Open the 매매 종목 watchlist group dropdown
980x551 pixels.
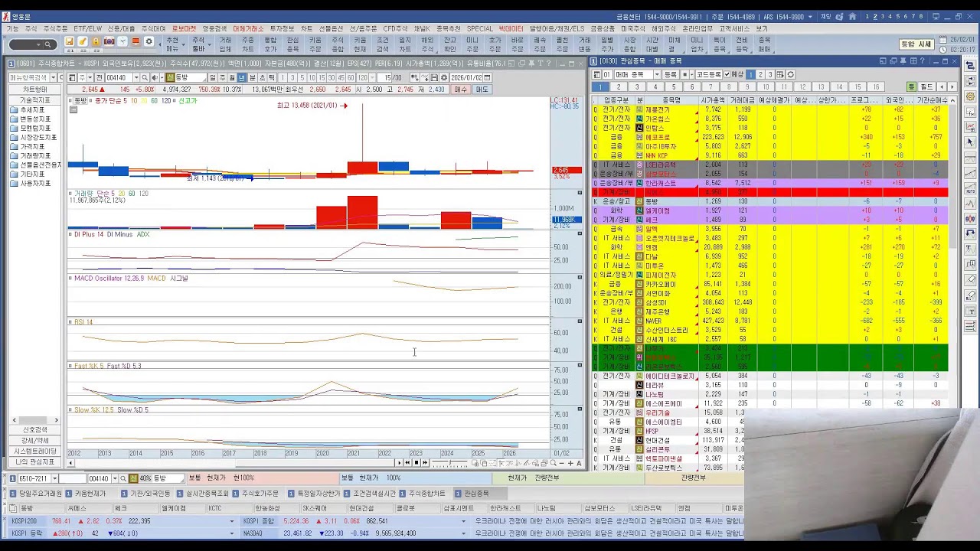click(x=657, y=74)
